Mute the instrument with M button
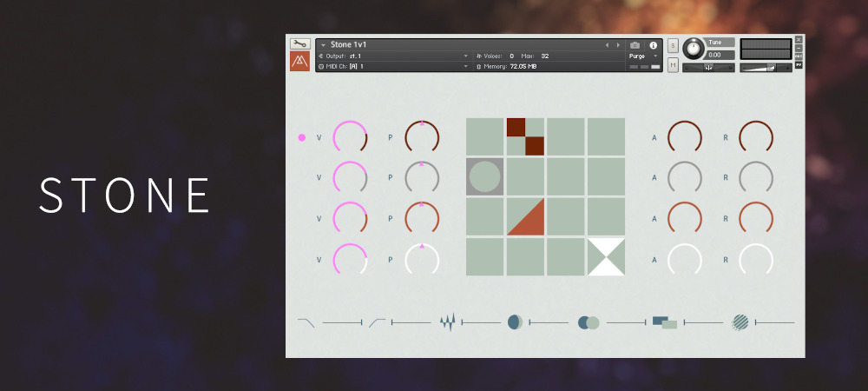The height and width of the screenshot is (391, 868). tap(673, 66)
